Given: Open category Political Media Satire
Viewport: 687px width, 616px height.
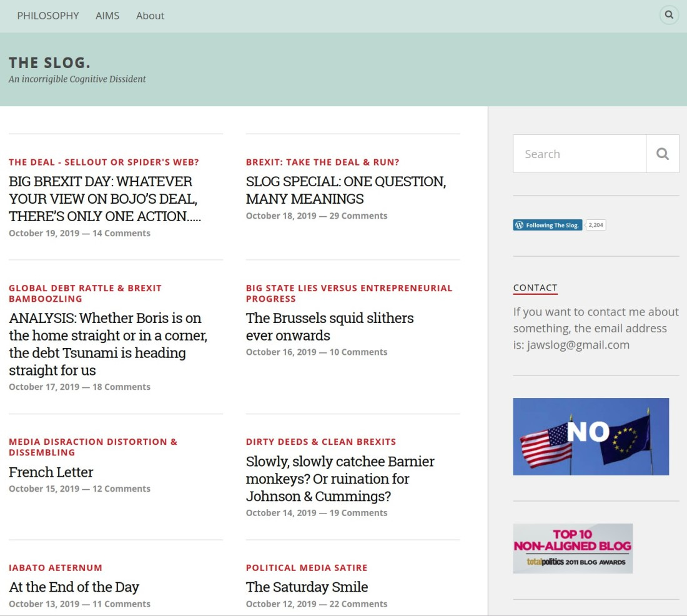Looking at the screenshot, I should point(307,568).
